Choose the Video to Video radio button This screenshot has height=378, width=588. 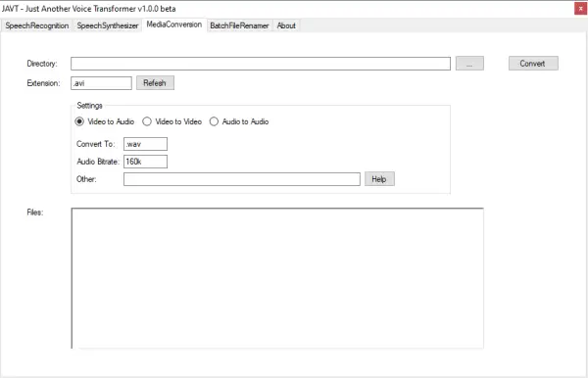click(172, 121)
